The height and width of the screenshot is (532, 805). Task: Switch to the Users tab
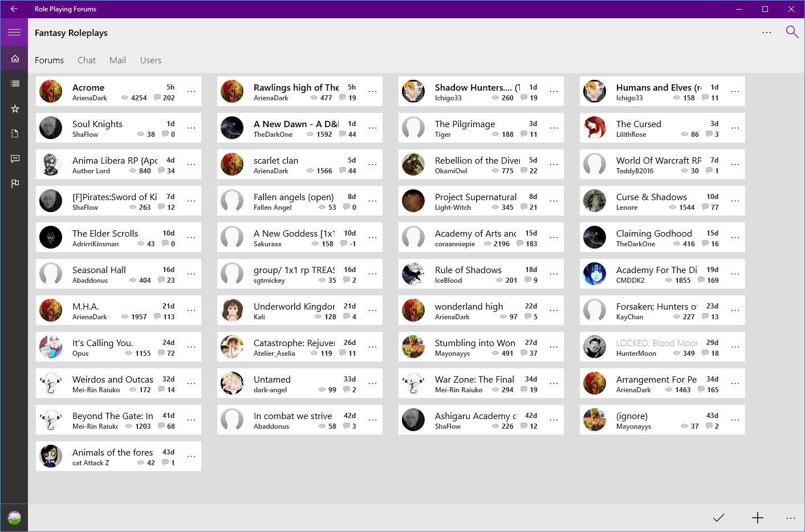coord(151,60)
